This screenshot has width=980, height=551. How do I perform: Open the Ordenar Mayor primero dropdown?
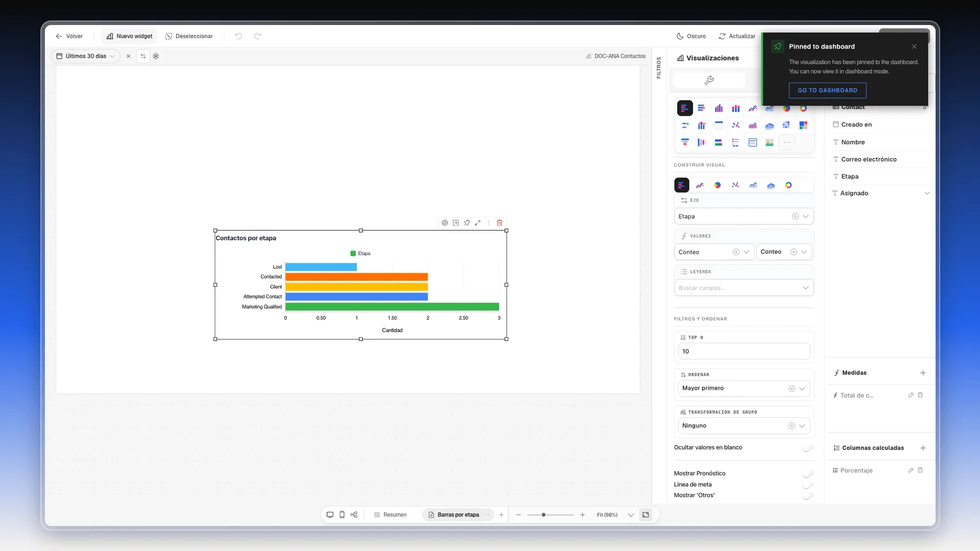coord(802,389)
